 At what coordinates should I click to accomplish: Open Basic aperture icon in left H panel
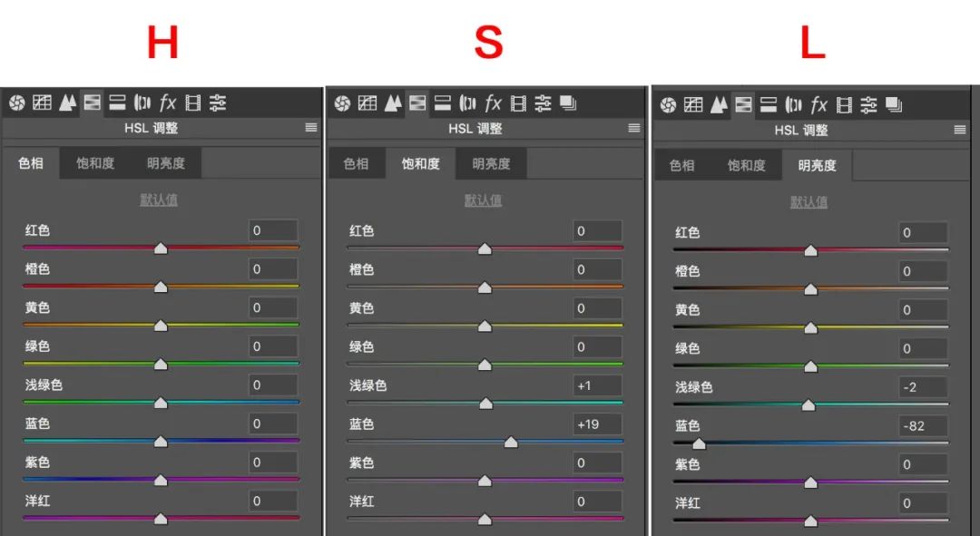tap(17, 102)
